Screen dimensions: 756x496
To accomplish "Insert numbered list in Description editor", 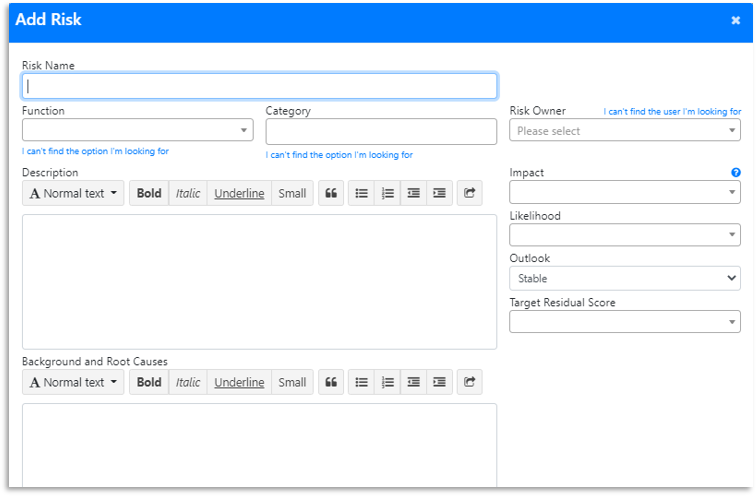I will click(x=388, y=193).
